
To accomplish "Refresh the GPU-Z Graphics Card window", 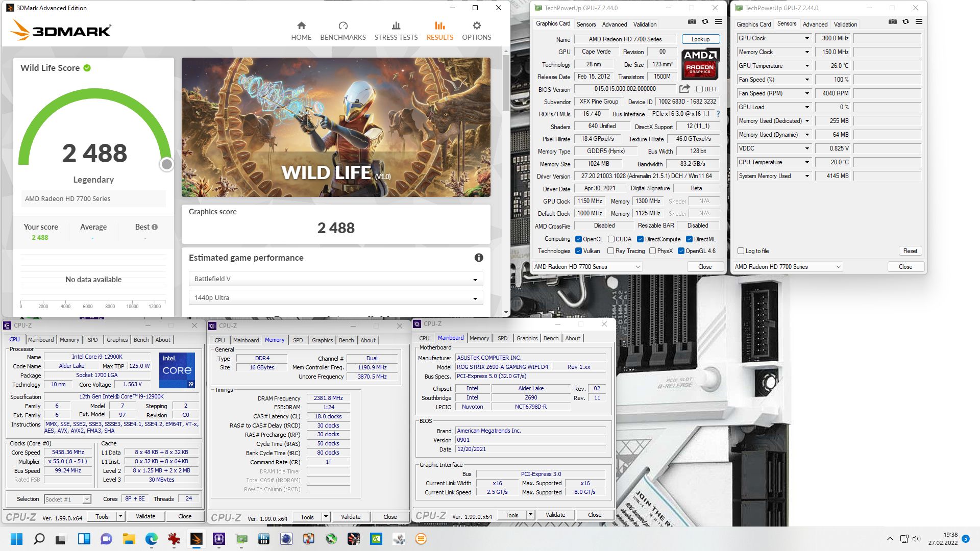I will pos(705,22).
